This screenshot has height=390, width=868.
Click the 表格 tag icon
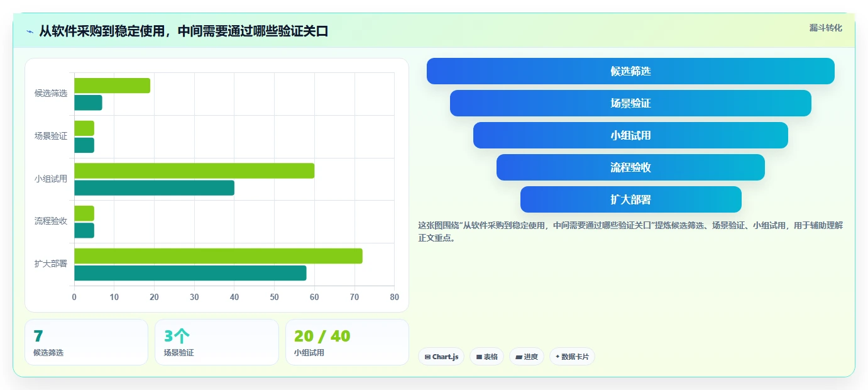[479, 357]
